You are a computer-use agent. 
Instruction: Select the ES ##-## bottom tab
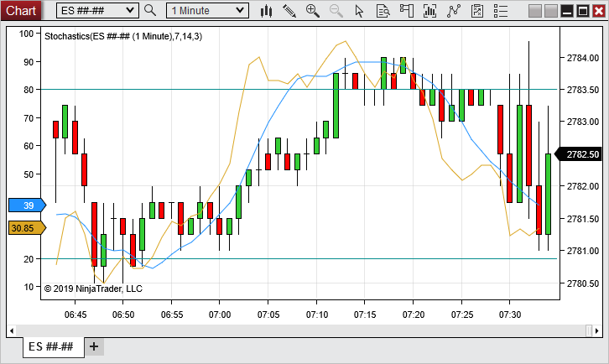pyautogui.click(x=51, y=346)
